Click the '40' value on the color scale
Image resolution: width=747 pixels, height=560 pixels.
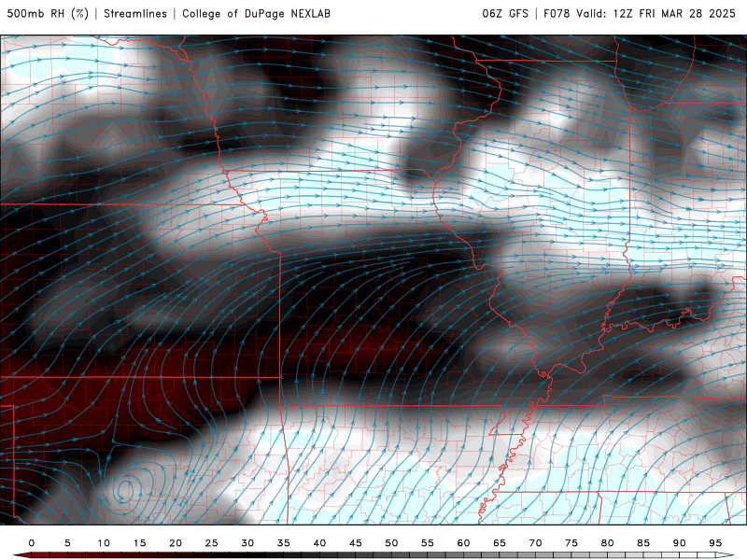pos(319,543)
